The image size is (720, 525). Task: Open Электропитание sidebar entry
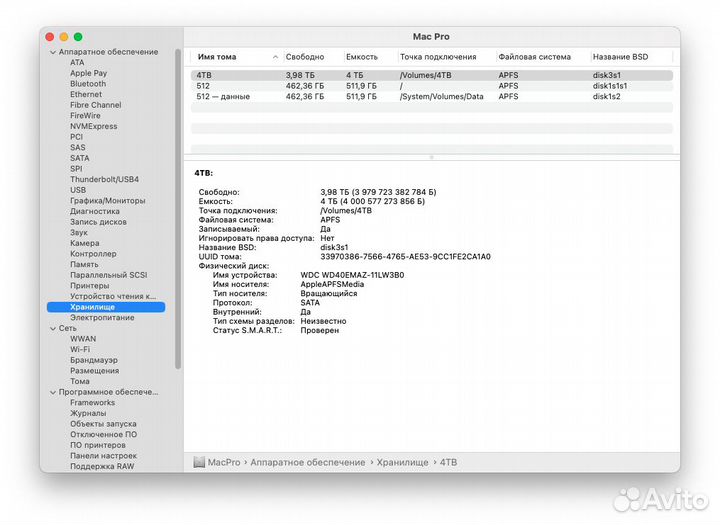pyautogui.click(x=102, y=317)
